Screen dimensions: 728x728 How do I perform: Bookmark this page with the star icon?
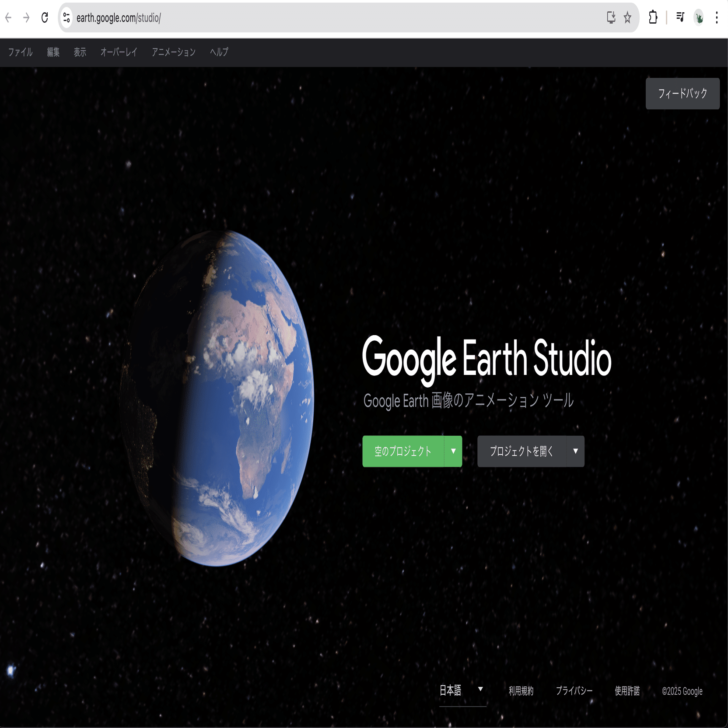[x=627, y=17]
